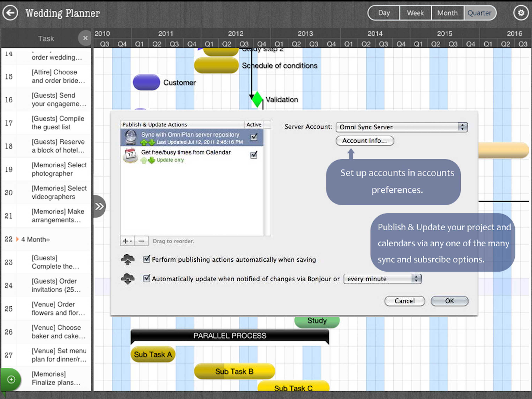Click the Account Info button
This screenshot has width=532, height=399.
(365, 141)
